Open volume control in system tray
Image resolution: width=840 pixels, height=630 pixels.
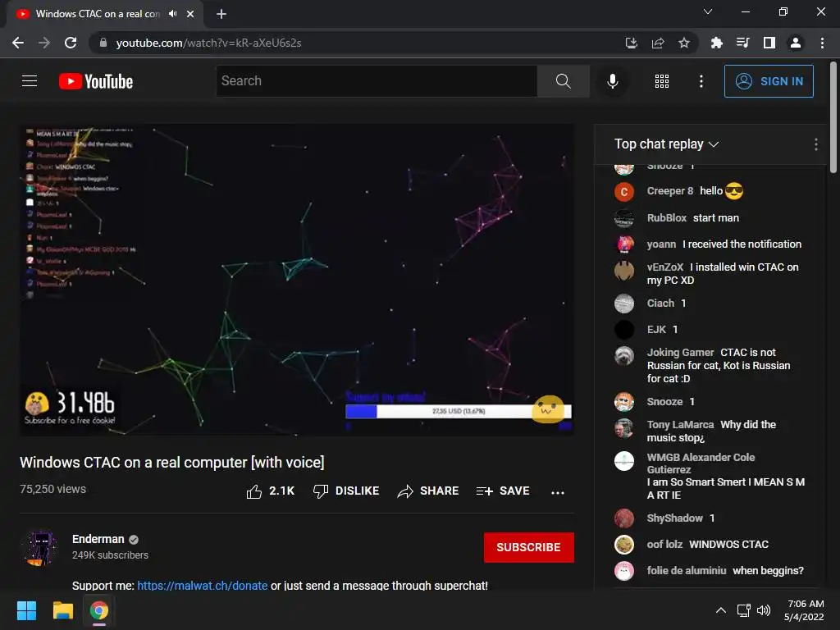[764, 610]
